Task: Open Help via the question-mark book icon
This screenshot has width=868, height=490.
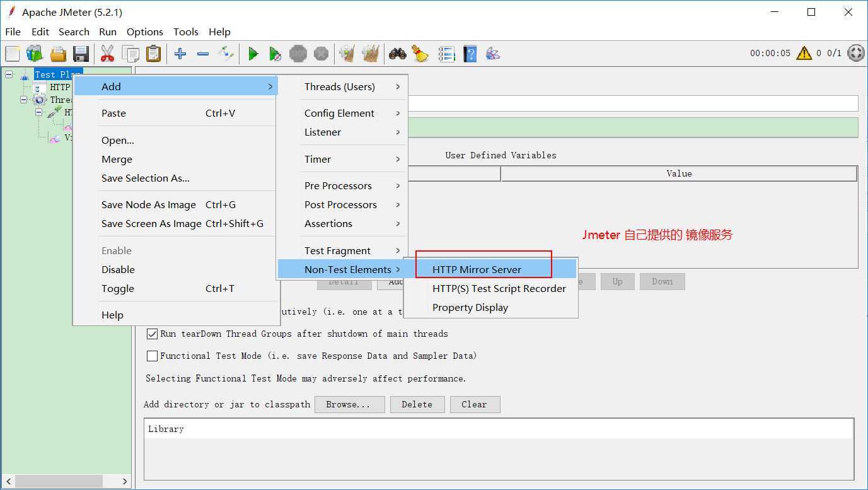Action: [470, 54]
